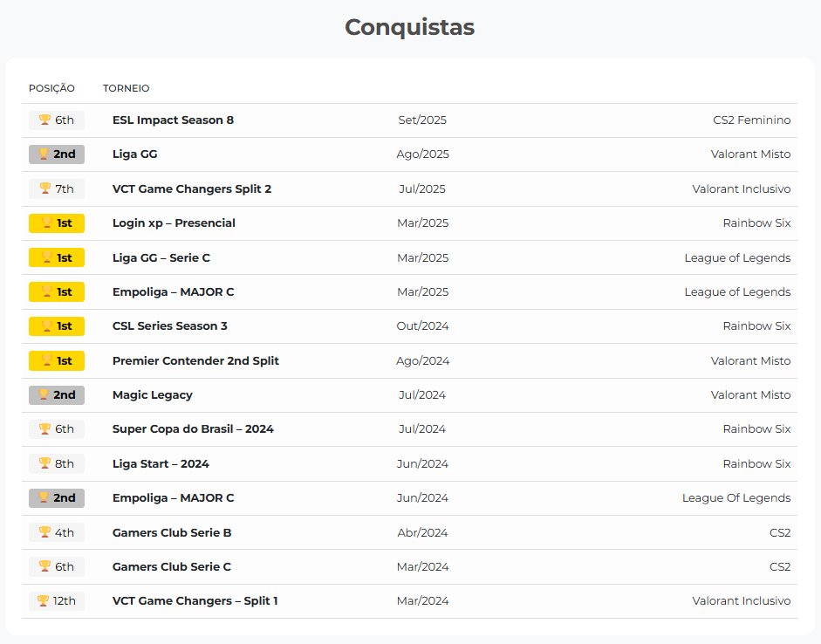This screenshot has width=821, height=644.
Task: Click 4th position label
Action: [65, 532]
